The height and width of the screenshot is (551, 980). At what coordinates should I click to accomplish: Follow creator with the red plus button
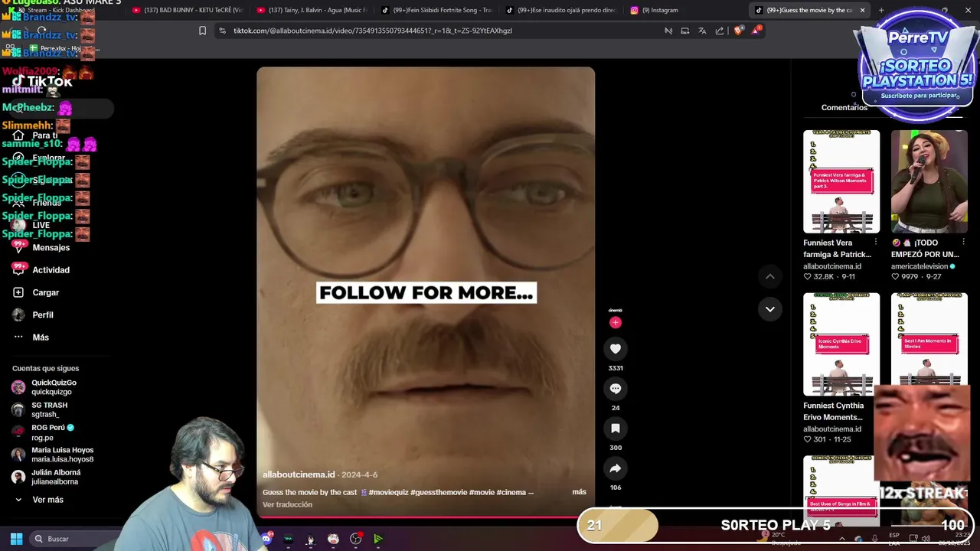[615, 322]
